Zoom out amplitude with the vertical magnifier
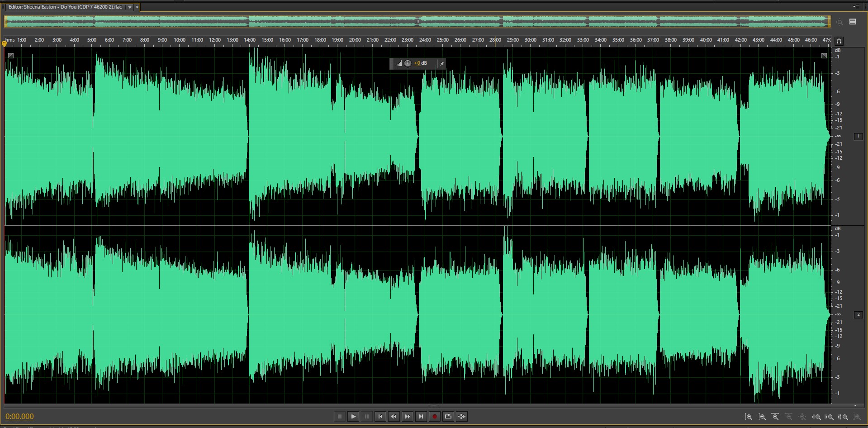The image size is (868, 428). tap(762, 417)
